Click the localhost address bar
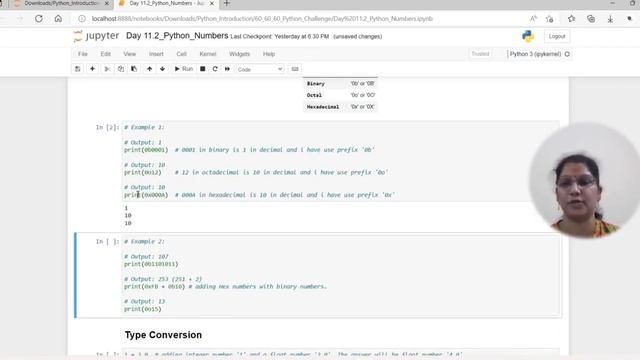Image resolution: width=640 pixels, height=360 pixels. coord(262,19)
